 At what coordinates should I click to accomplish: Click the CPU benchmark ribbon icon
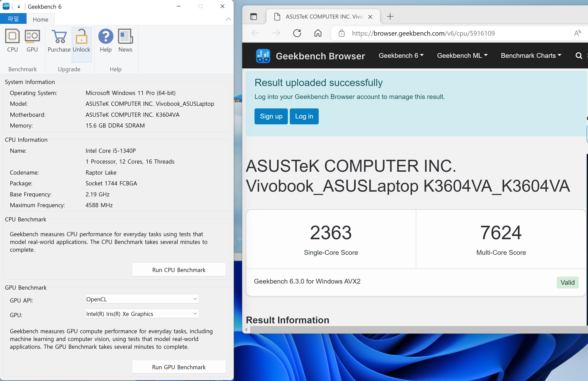tap(12, 41)
